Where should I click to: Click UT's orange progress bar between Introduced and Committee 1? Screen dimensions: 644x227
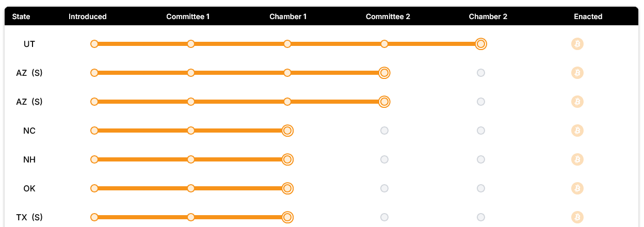[142, 44]
